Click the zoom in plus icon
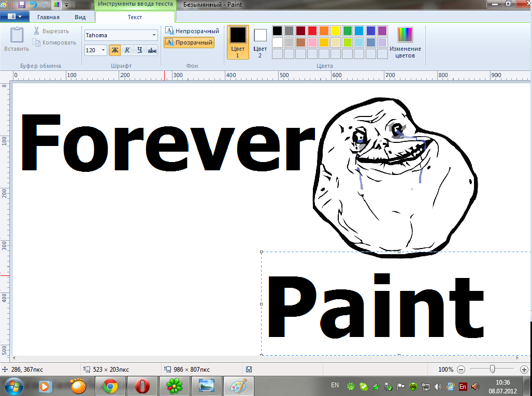 524,370
